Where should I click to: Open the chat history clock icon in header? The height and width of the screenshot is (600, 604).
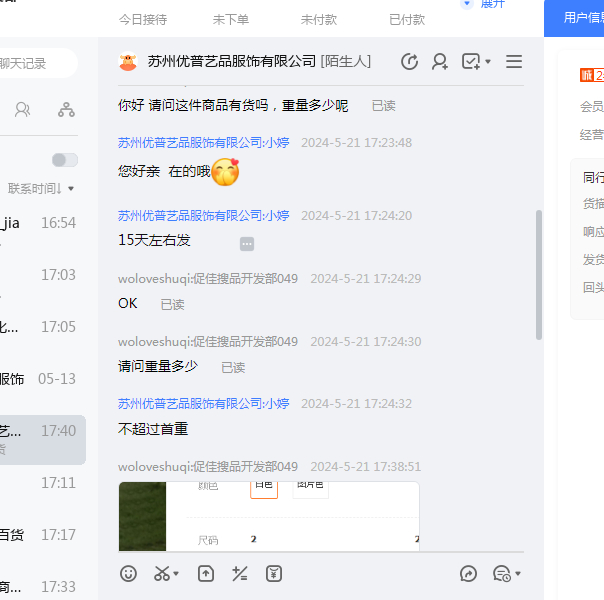(x=409, y=62)
